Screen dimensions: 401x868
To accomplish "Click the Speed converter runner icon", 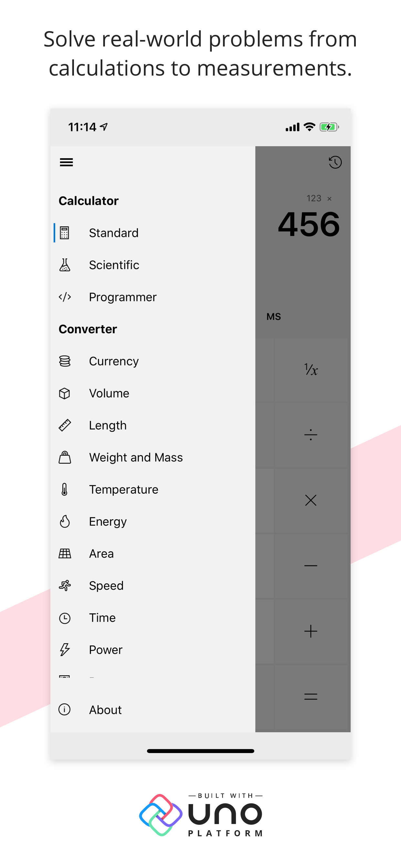I will (64, 585).
